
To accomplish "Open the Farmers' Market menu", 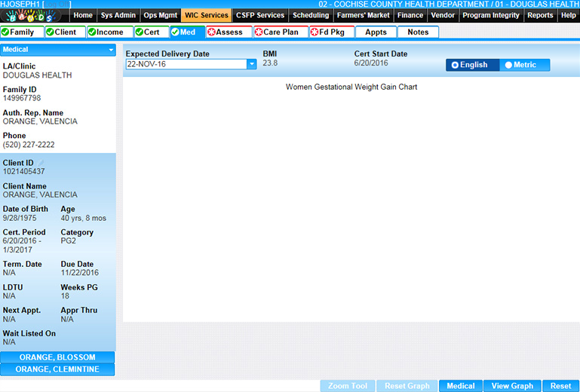I will [364, 15].
